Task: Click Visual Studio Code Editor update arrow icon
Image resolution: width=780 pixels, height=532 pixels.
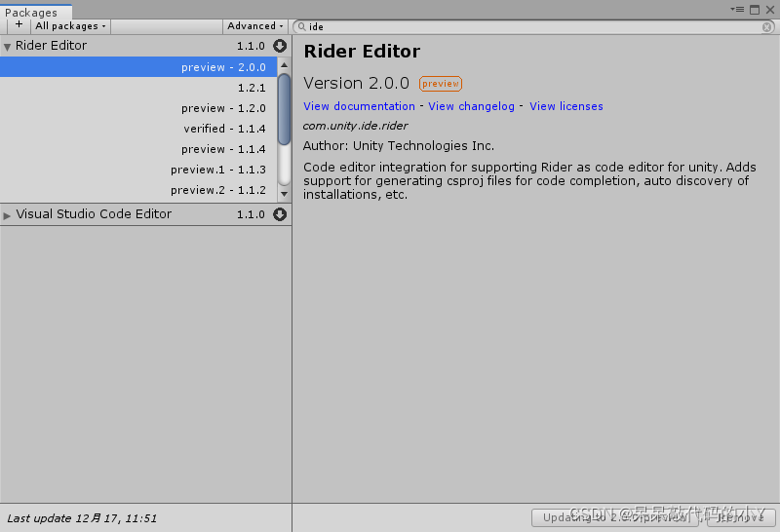Action: (x=280, y=214)
